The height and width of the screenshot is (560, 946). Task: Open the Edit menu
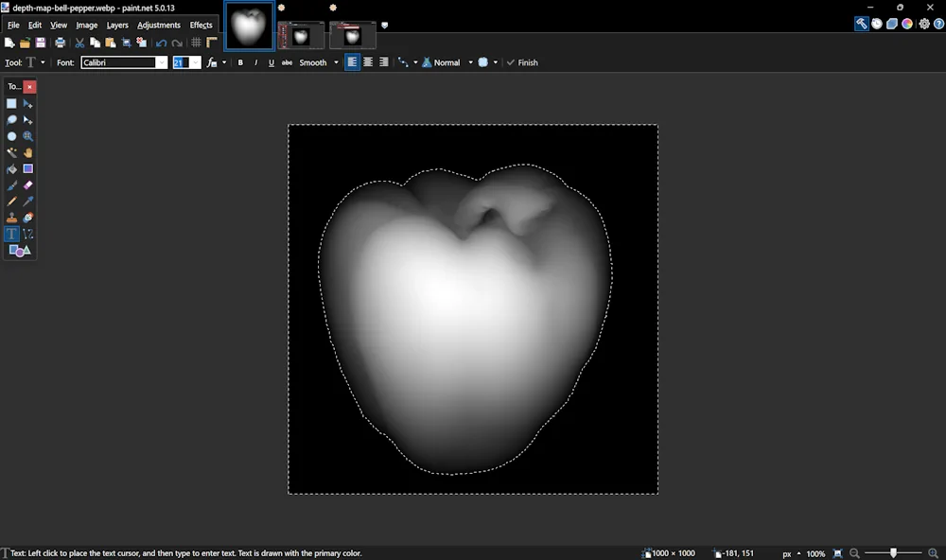coord(35,26)
